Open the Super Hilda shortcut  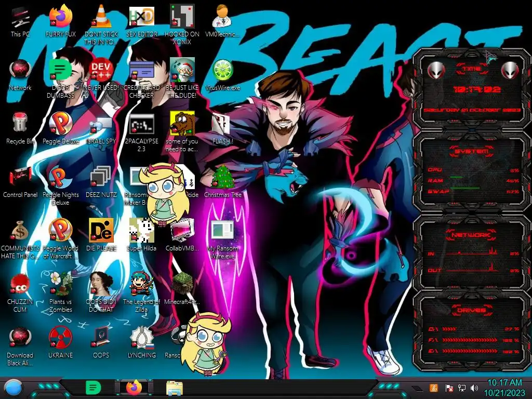[x=142, y=235]
